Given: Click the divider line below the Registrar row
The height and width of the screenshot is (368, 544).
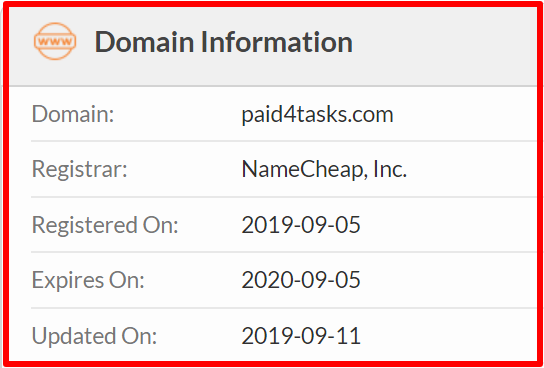Looking at the screenshot, I should coord(283,197).
